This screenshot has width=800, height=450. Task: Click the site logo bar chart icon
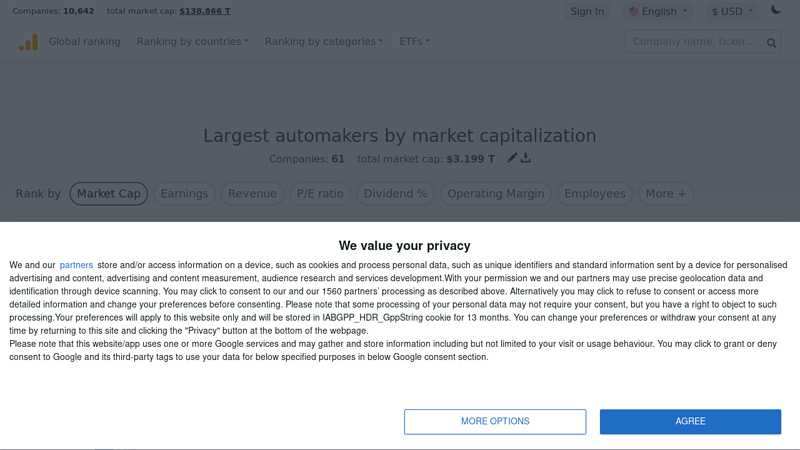click(x=28, y=42)
